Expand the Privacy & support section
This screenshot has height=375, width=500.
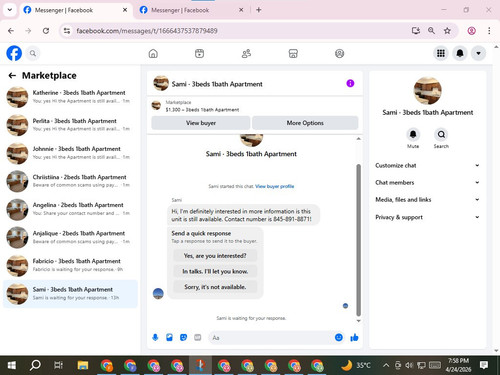pyautogui.click(x=427, y=217)
